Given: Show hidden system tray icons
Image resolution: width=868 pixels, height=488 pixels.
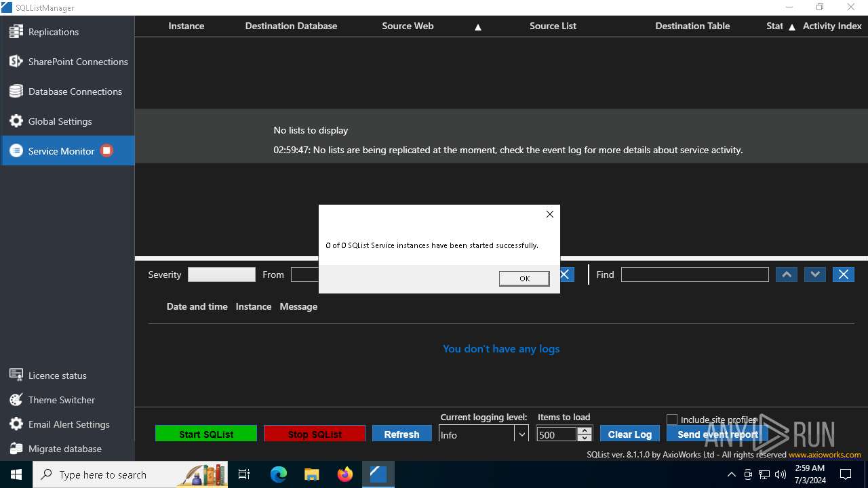Looking at the screenshot, I should click(x=732, y=474).
